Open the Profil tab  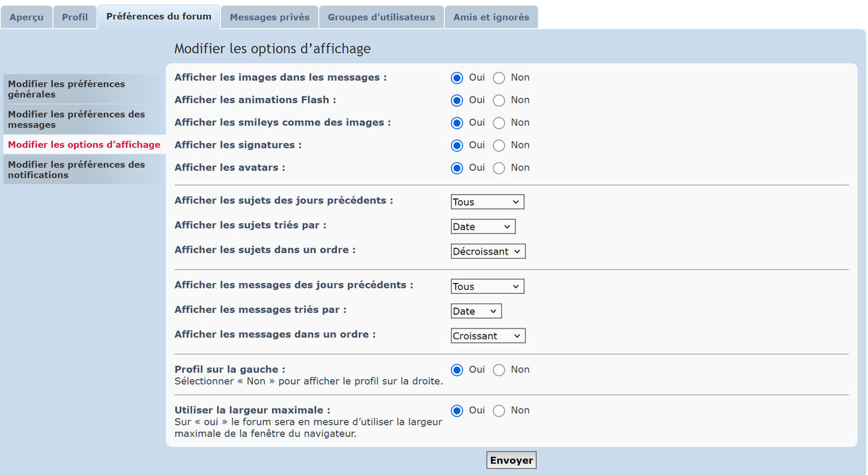[75, 17]
